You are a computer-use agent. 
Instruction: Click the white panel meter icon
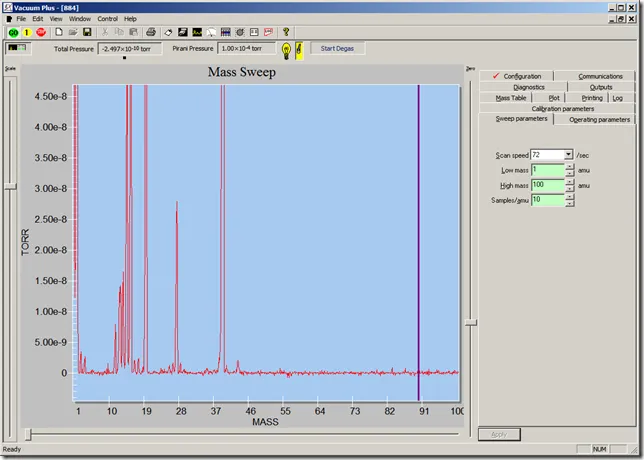pos(254,32)
